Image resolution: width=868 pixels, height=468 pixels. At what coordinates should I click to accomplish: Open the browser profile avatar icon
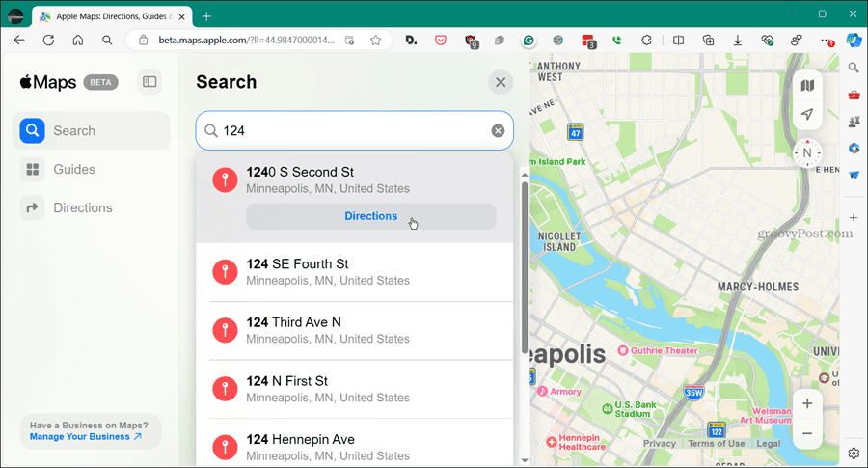(15, 16)
